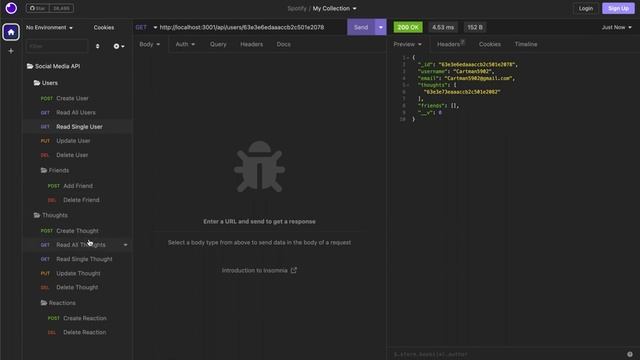Open response filter help icon
Screen dimensions: 640x360
point(630,354)
